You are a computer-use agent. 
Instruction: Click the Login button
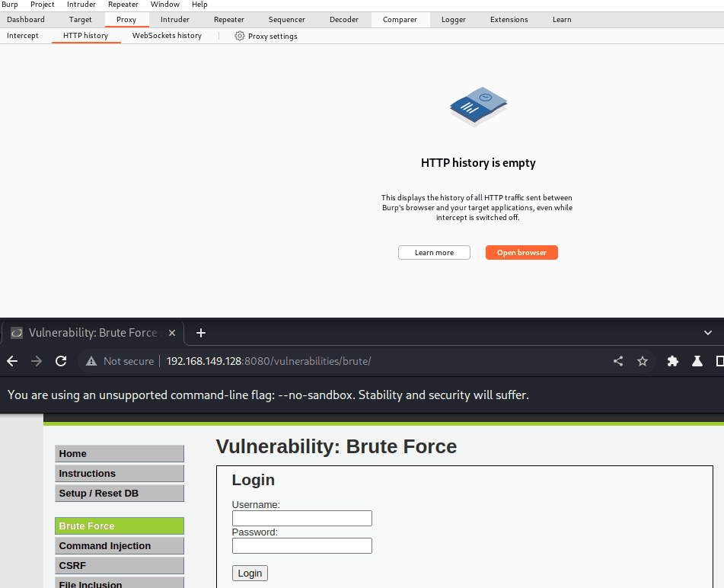pyautogui.click(x=250, y=574)
